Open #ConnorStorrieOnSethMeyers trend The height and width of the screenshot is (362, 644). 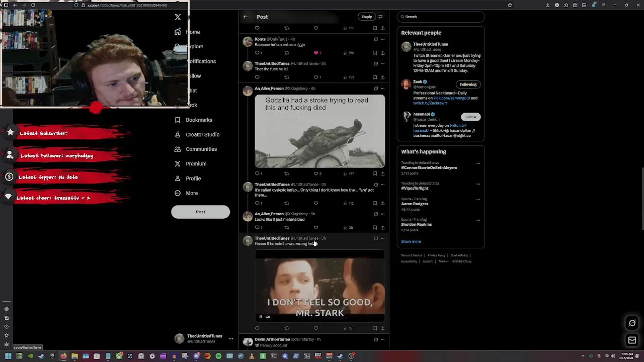[x=429, y=168]
